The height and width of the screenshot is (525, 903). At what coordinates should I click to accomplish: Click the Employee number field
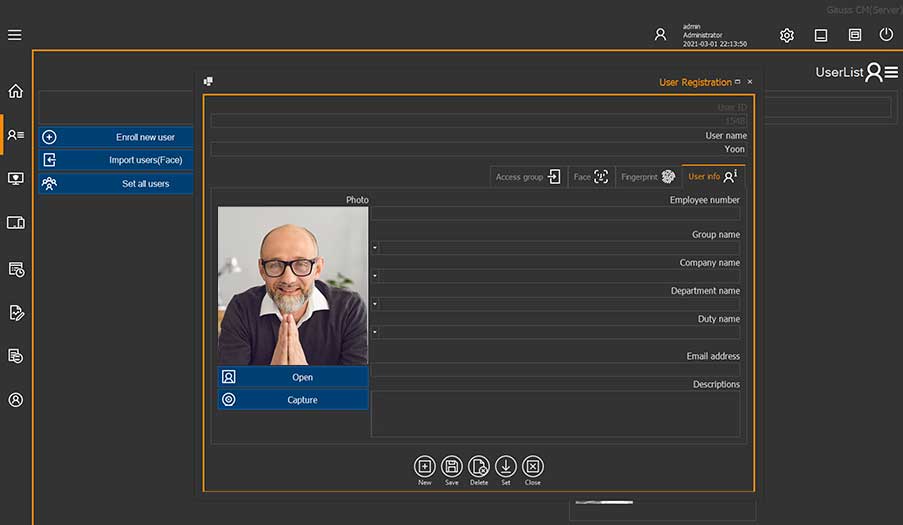(556, 214)
